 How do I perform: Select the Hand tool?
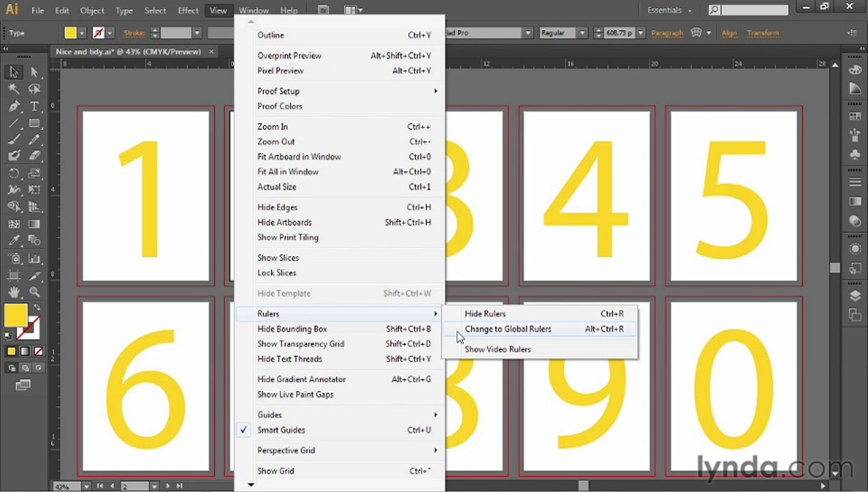click(14, 292)
